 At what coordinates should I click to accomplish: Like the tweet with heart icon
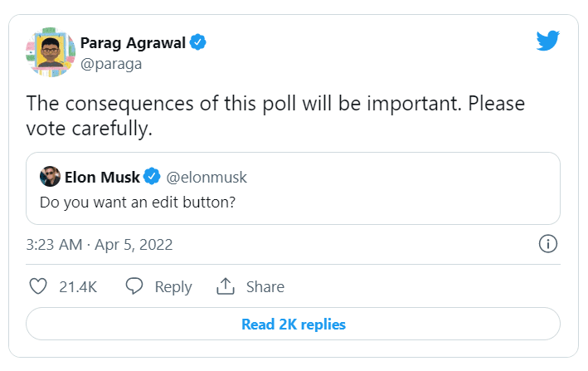[x=38, y=286]
